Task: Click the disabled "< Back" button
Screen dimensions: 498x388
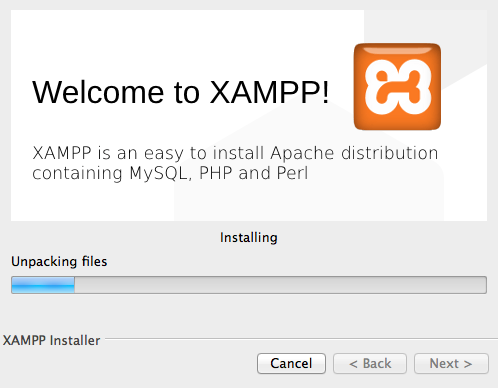Action: tap(370, 363)
